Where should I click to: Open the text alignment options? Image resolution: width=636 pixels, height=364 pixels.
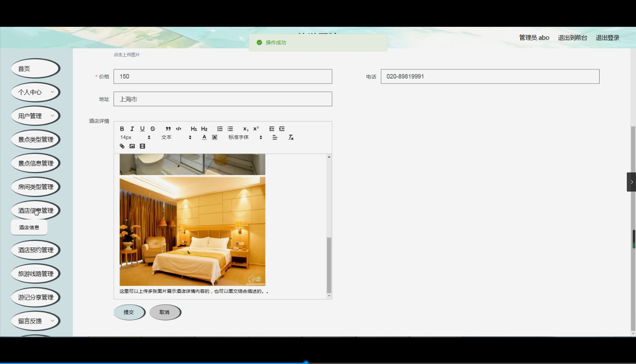pos(275,137)
